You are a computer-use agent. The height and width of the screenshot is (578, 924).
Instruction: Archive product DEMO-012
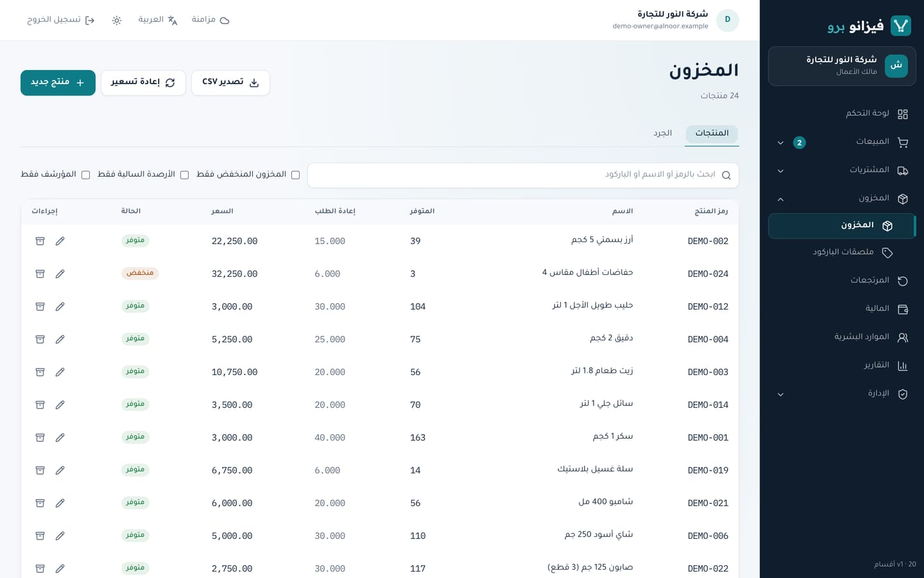click(40, 306)
